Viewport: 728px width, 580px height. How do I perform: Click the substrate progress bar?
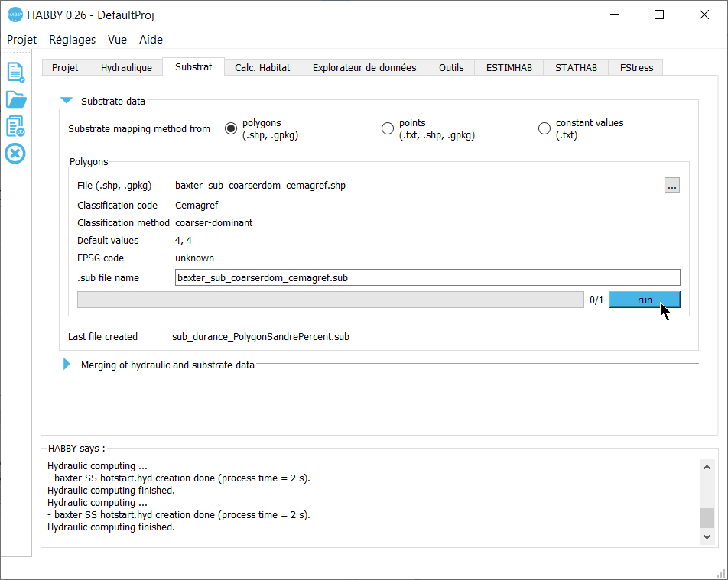pyautogui.click(x=330, y=300)
